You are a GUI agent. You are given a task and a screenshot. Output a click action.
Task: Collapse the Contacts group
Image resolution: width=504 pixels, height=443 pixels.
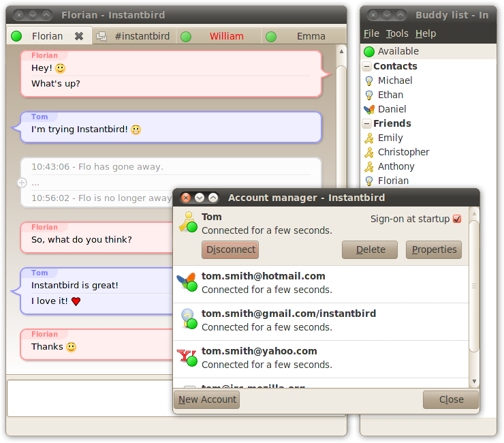pyautogui.click(x=367, y=66)
